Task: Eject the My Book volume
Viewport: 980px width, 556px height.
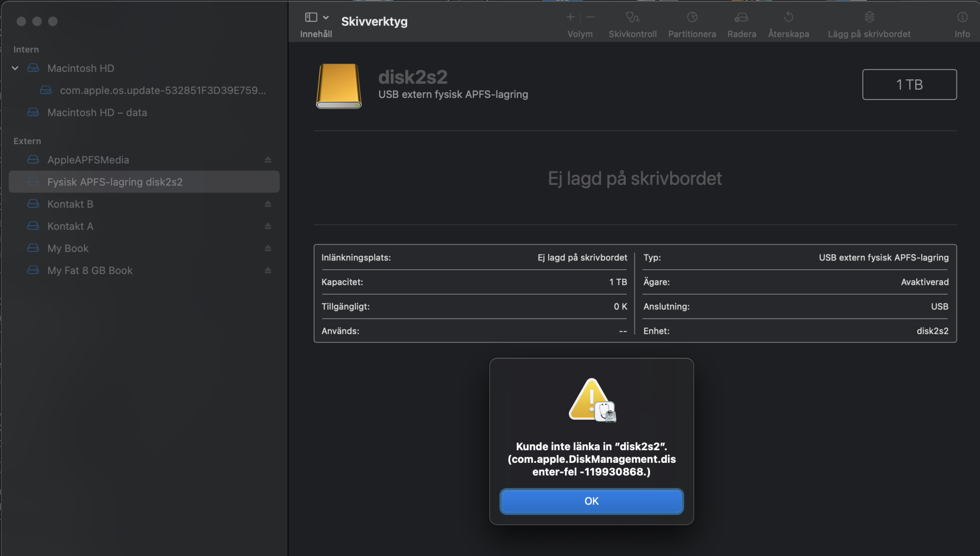Action: 268,248
